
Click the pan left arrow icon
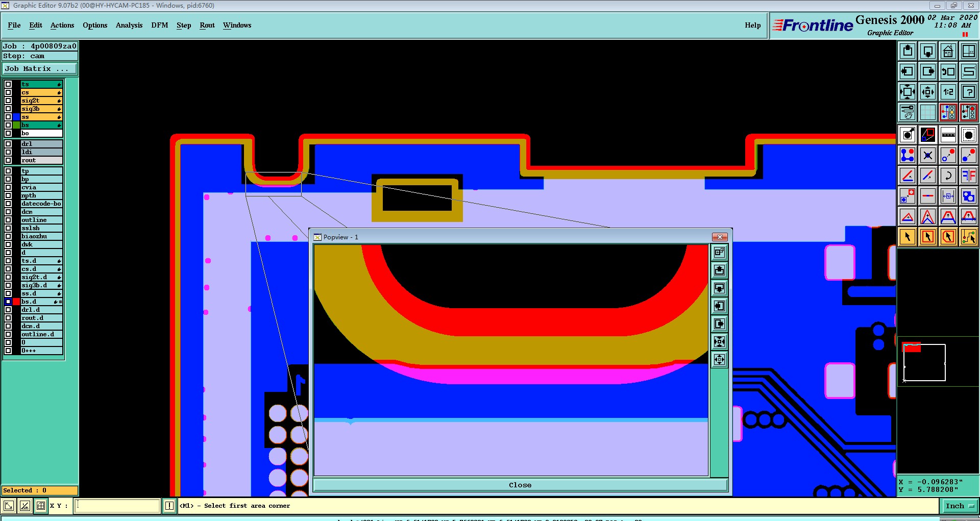(x=908, y=71)
